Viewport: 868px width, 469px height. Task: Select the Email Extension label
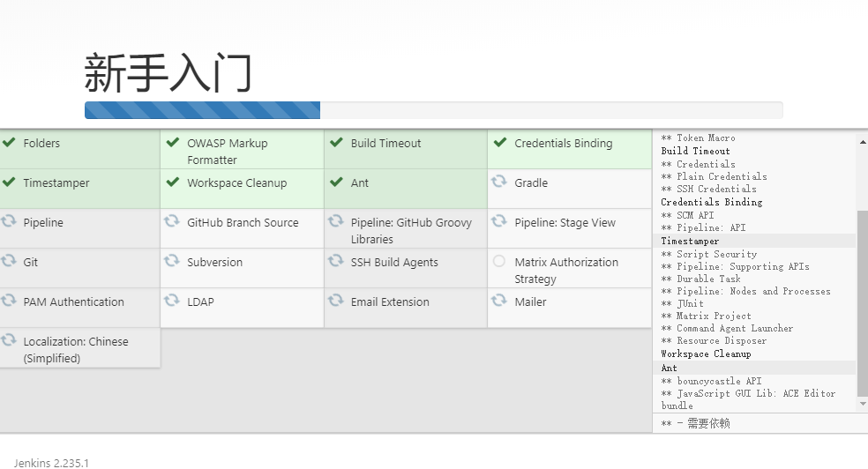[x=390, y=302]
